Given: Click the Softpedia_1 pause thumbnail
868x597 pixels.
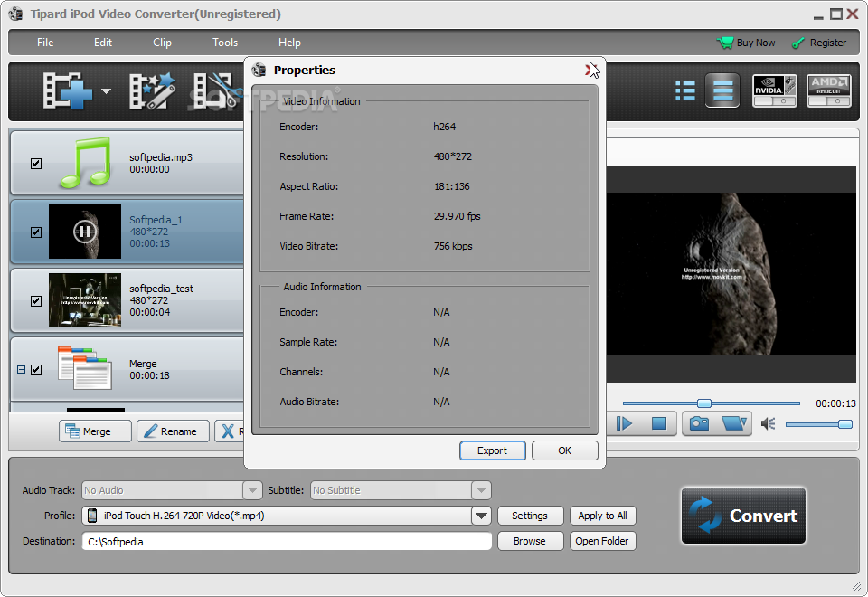Looking at the screenshot, I should pos(85,232).
